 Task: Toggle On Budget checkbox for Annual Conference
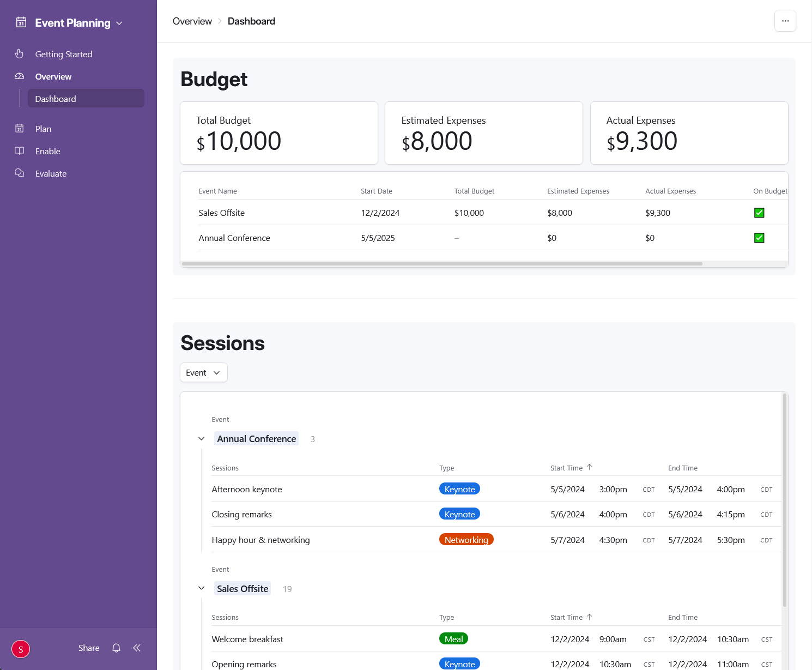759,238
